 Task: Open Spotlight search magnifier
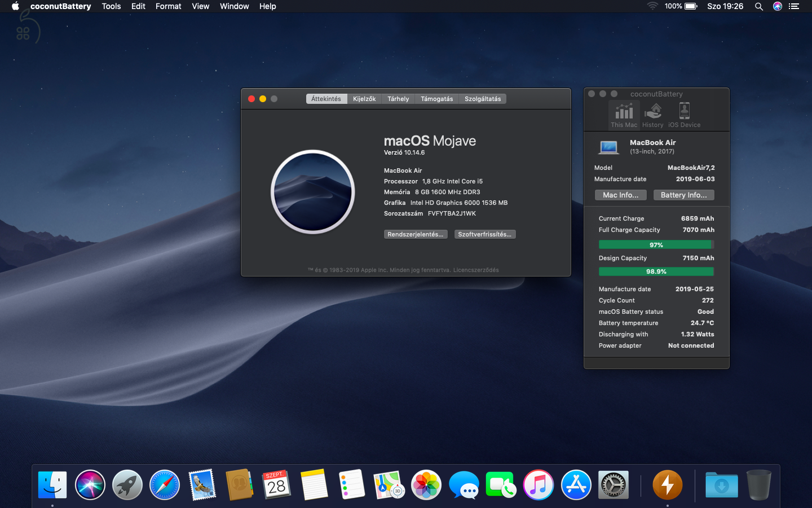(x=759, y=6)
